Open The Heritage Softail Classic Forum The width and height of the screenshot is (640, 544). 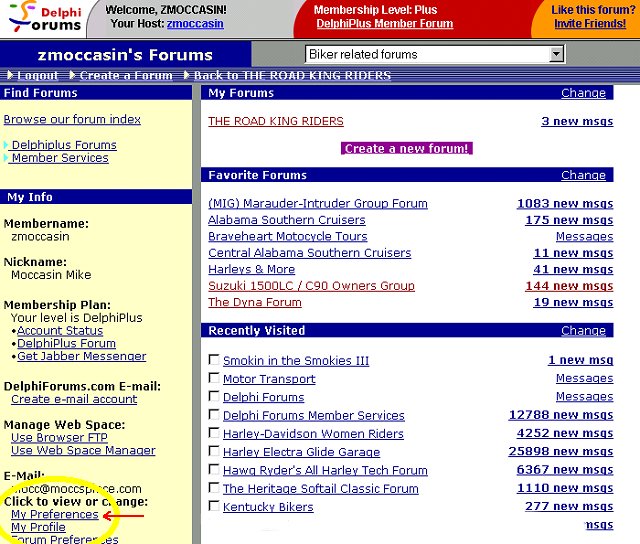[x=321, y=488]
